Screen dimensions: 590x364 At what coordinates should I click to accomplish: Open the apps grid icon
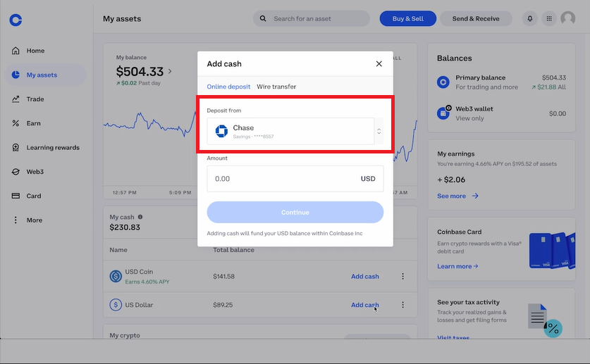pos(549,18)
